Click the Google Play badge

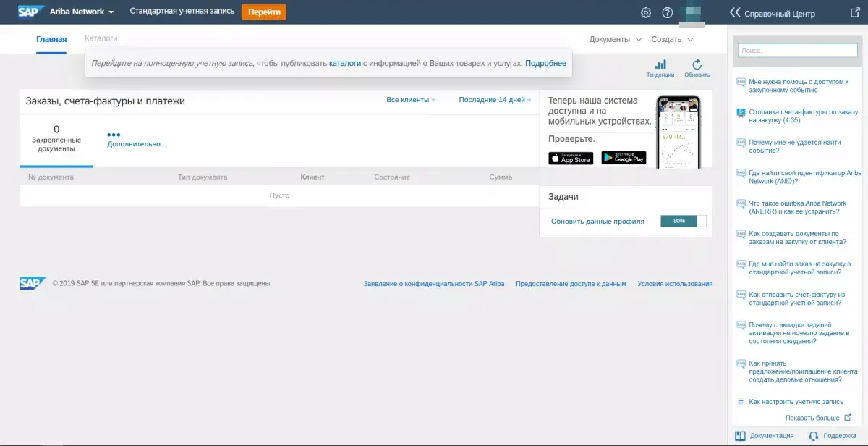click(624, 158)
